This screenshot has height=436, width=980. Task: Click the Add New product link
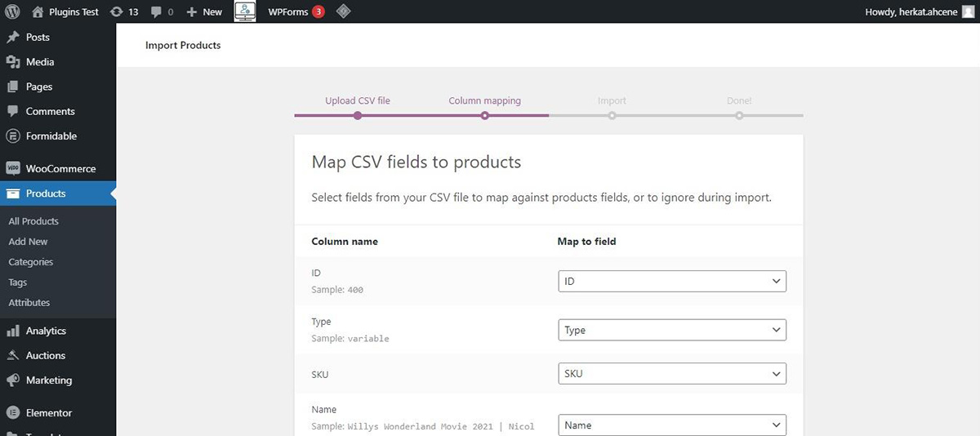pyautogui.click(x=28, y=242)
